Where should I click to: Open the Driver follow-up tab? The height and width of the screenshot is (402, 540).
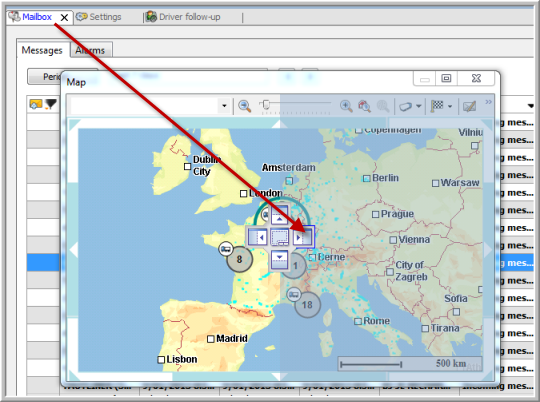183,17
